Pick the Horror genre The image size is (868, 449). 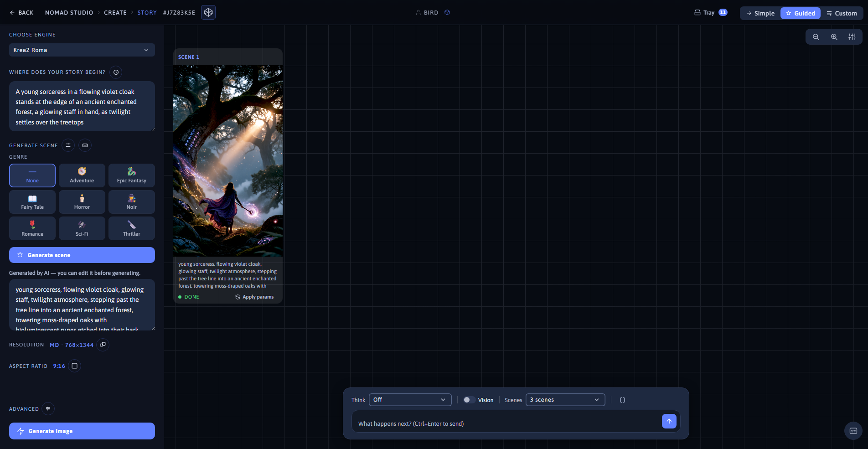[x=82, y=202]
